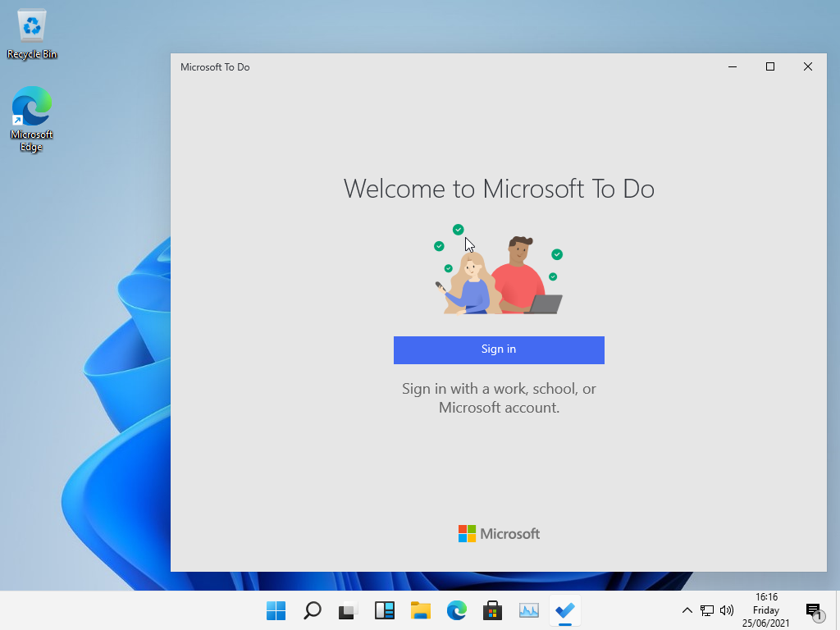
Task: Open the notification center icon
Action: [814, 610]
